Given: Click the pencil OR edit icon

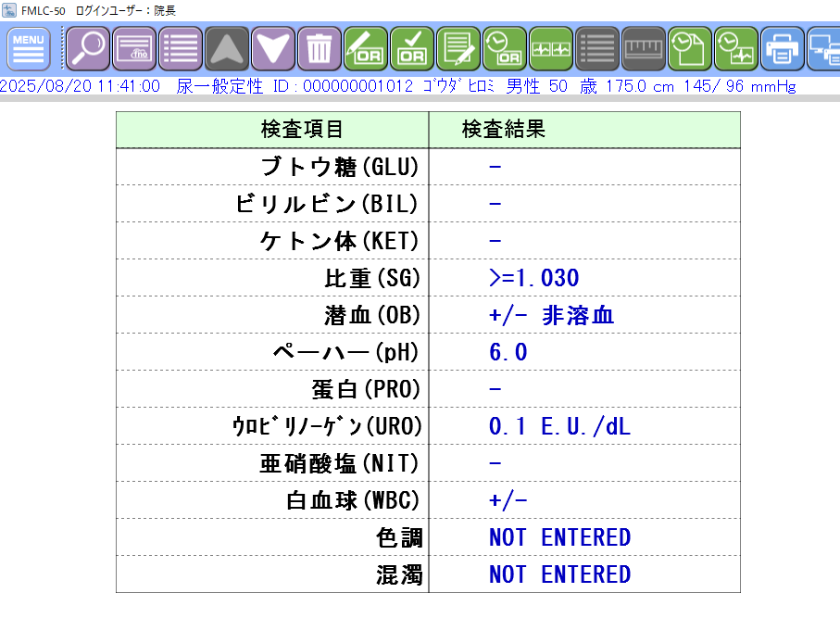Looking at the screenshot, I should click(365, 49).
